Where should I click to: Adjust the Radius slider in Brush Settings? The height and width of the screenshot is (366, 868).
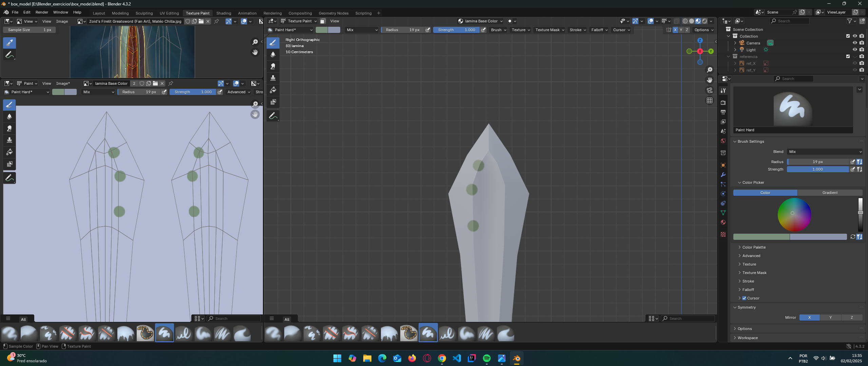(818, 162)
